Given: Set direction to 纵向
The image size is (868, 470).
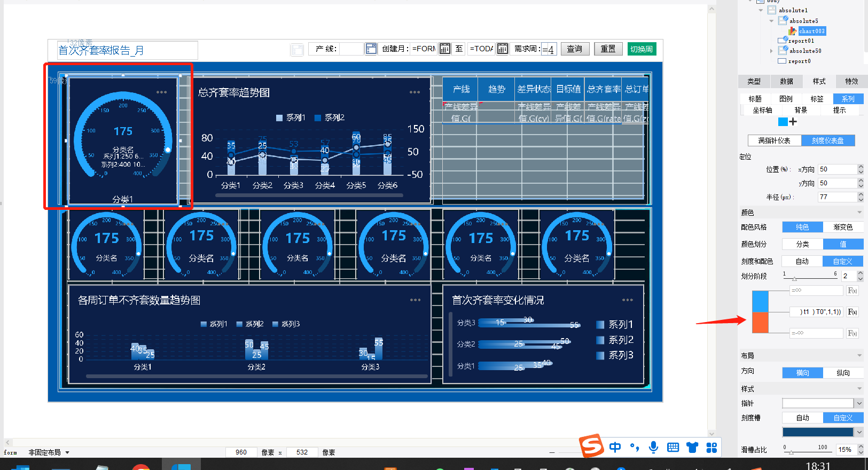Looking at the screenshot, I should coord(843,373).
